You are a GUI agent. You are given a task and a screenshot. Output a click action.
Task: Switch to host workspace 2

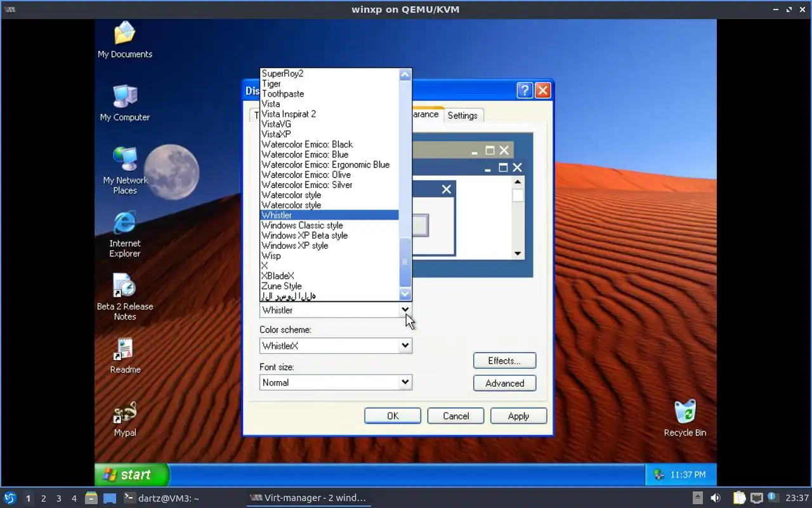pyautogui.click(x=43, y=498)
